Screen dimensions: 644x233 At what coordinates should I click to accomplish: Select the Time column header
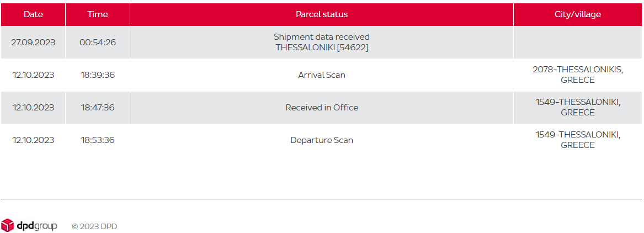(x=98, y=14)
